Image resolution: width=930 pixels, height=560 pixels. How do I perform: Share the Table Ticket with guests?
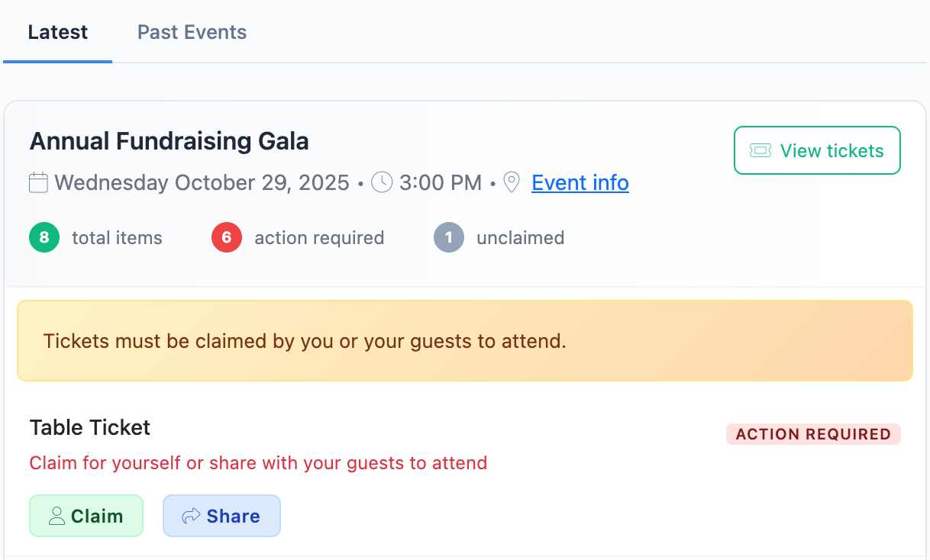point(221,516)
